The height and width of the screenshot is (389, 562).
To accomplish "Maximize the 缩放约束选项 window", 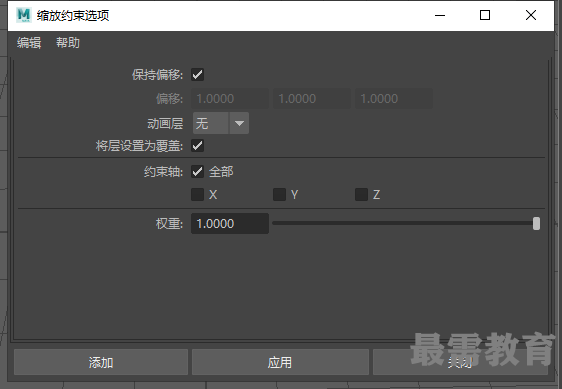I will click(485, 15).
